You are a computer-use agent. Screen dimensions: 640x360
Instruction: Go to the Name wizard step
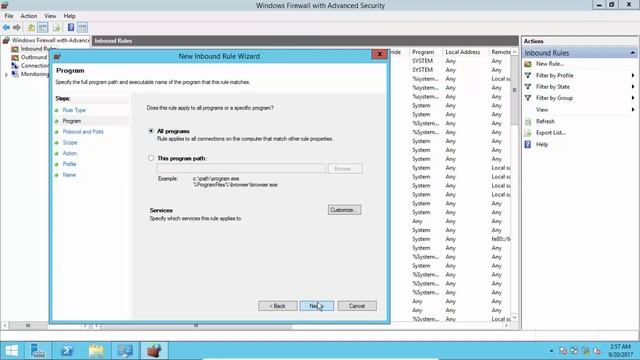pos(69,175)
